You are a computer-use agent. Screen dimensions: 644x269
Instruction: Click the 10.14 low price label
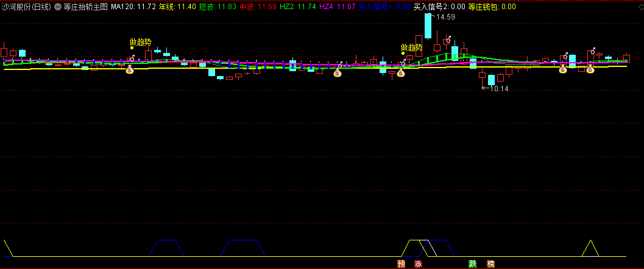coord(499,88)
